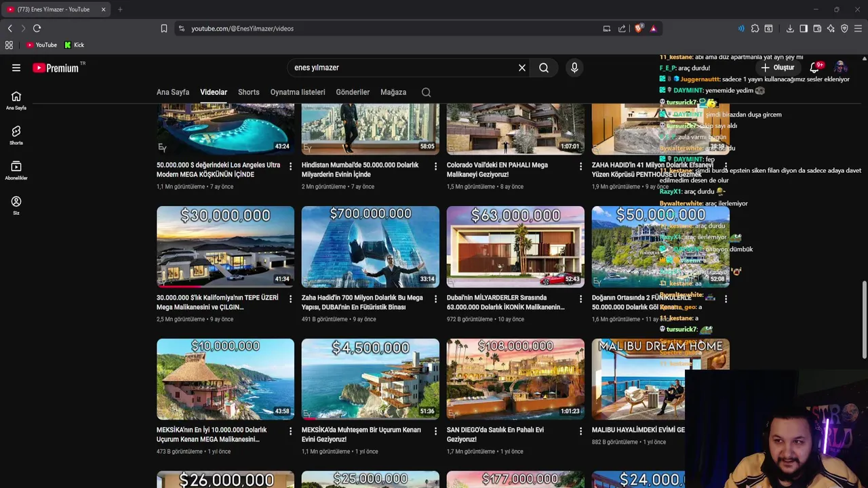Reload the current page
Image resolution: width=868 pixels, height=488 pixels.
(x=37, y=28)
